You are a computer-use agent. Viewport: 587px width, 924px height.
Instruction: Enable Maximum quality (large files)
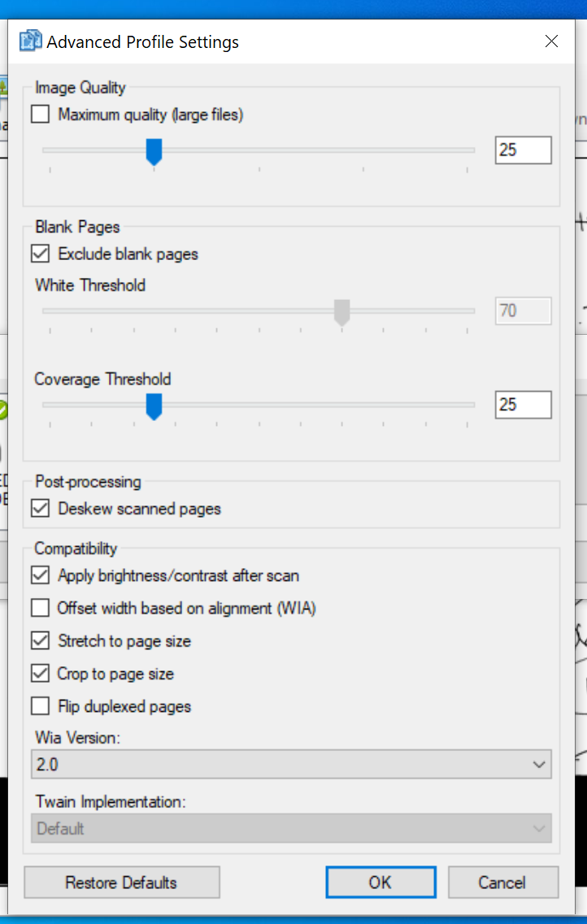40,115
